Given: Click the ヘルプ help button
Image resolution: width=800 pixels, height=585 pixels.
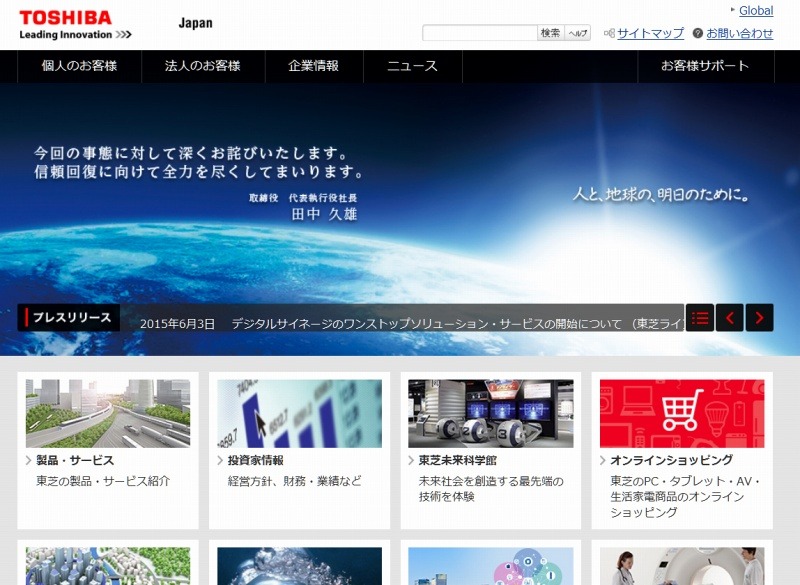Looking at the screenshot, I should pyautogui.click(x=578, y=33).
